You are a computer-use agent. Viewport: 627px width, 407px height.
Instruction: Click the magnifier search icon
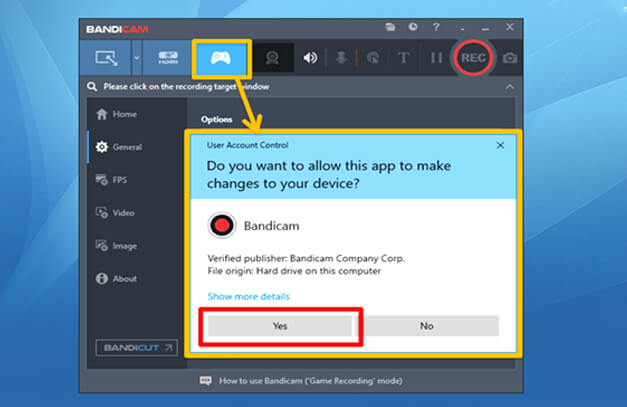coord(92,86)
